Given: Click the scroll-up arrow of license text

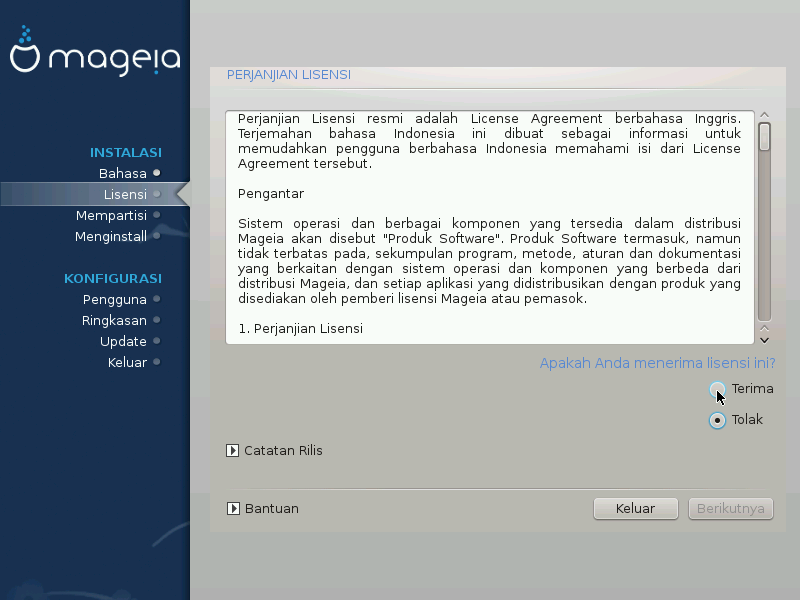Looking at the screenshot, I should click(764, 116).
